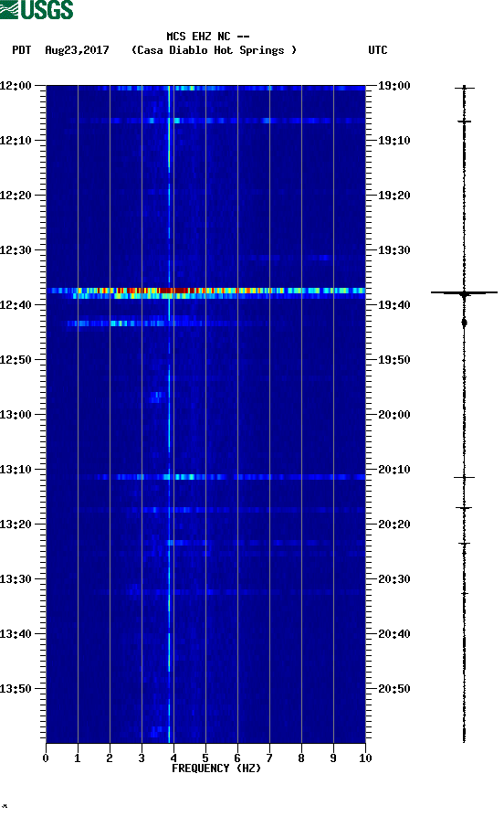
Task: Click the seismogram wiggle near 19:43 UTC
Action: pyautogui.click(x=465, y=323)
